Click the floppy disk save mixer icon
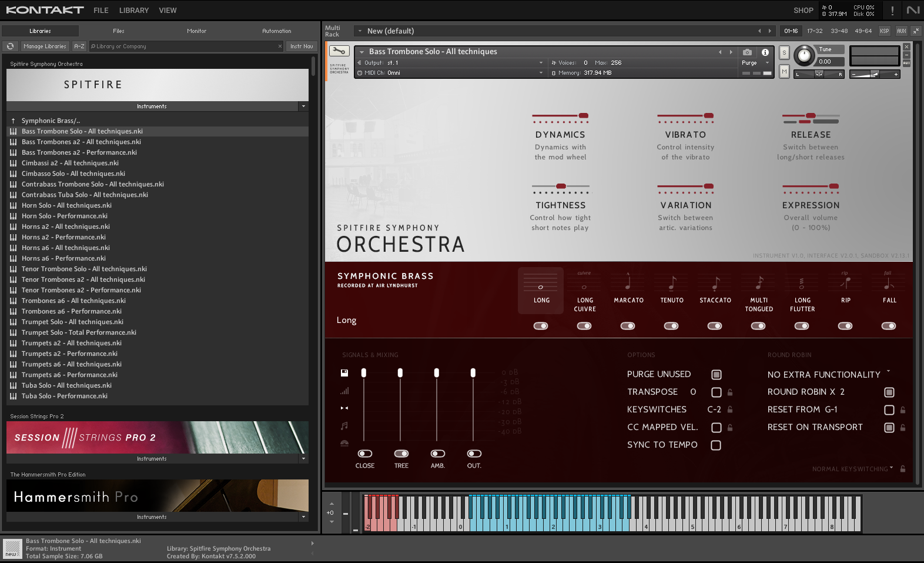The height and width of the screenshot is (563, 924). (344, 372)
